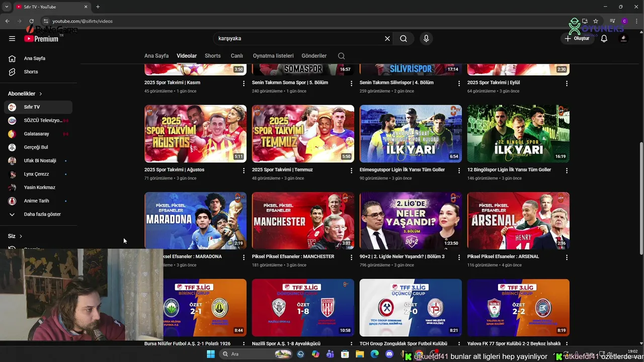Screen dimensions: 644x362
Task: Click the Oluştur create button
Action: pyautogui.click(x=577, y=38)
